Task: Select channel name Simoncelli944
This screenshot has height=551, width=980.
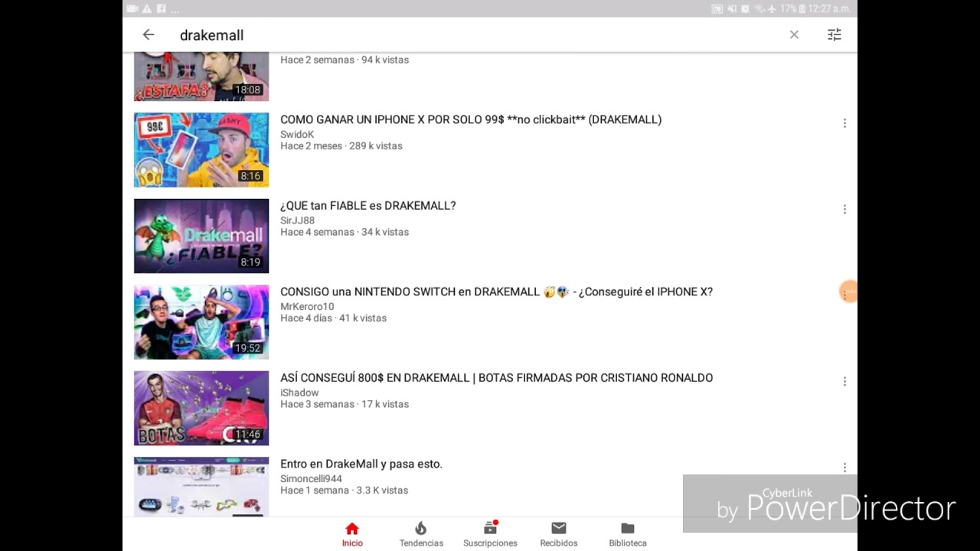Action: tap(311, 478)
